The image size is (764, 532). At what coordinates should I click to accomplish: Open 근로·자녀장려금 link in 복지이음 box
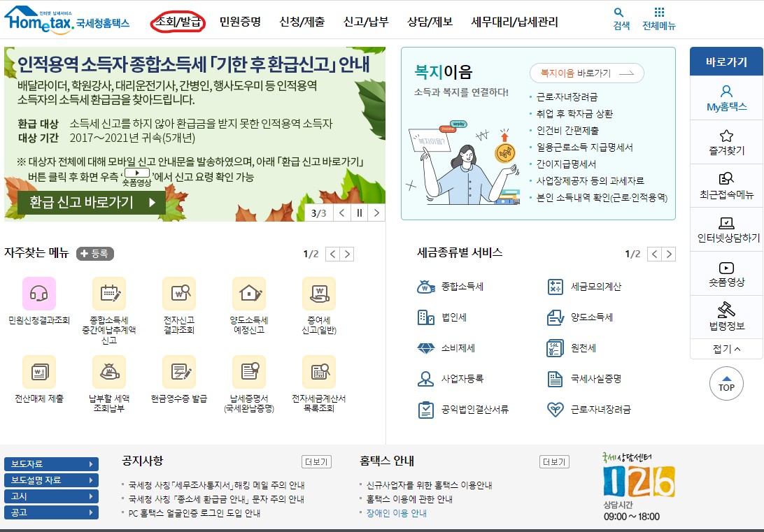[567, 97]
